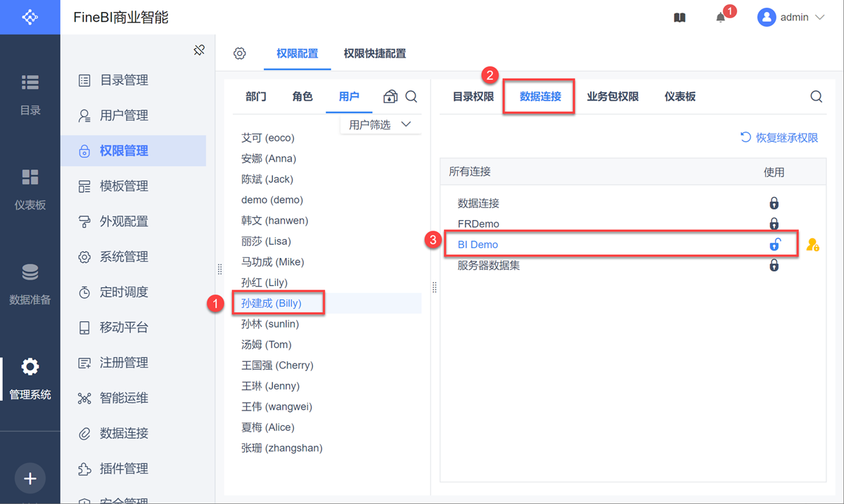This screenshot has width=844, height=504.
Task: Select user 孙林 (sunlin)
Action: click(270, 324)
